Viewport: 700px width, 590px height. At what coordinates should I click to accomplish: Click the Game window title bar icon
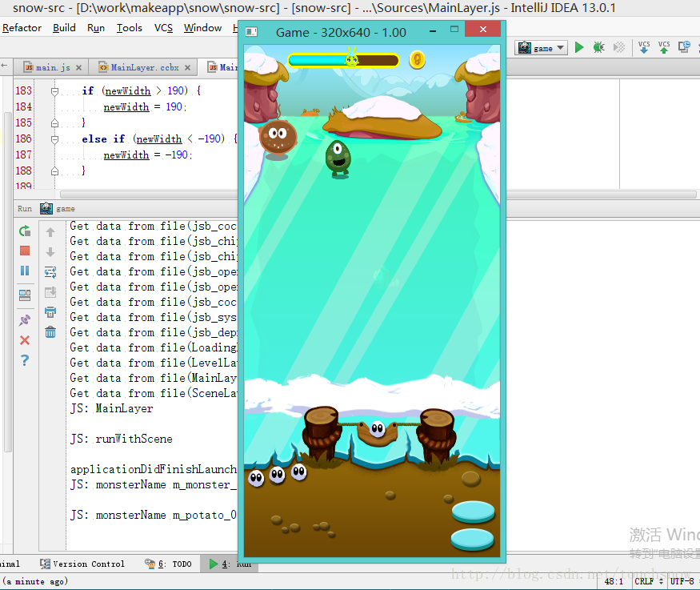coord(251,32)
